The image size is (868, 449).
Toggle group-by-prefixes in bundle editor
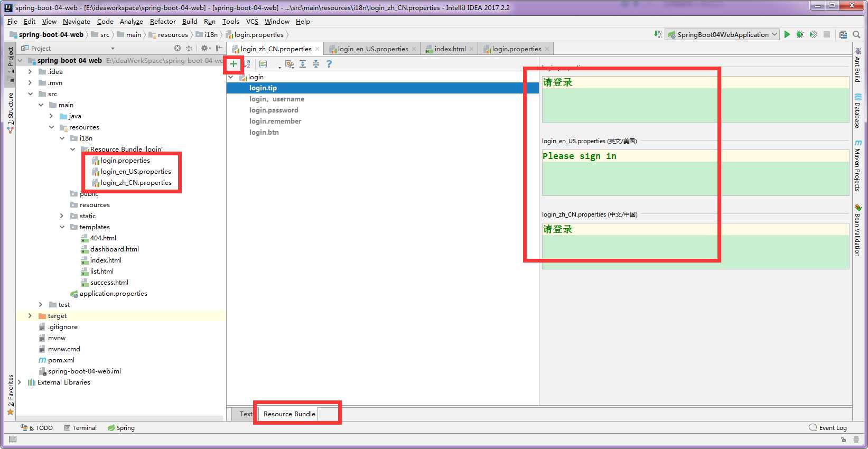[x=263, y=64]
